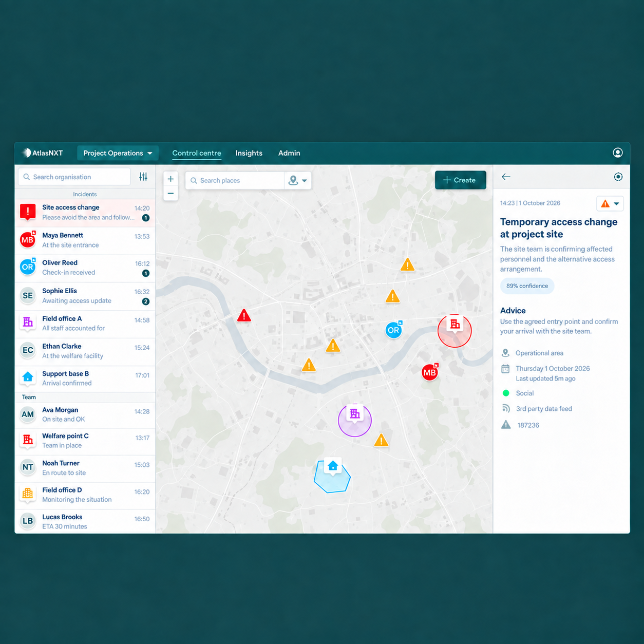Click the 14:23 | 1 October 2026 timestamp
The height and width of the screenshot is (644, 644).
(x=530, y=203)
